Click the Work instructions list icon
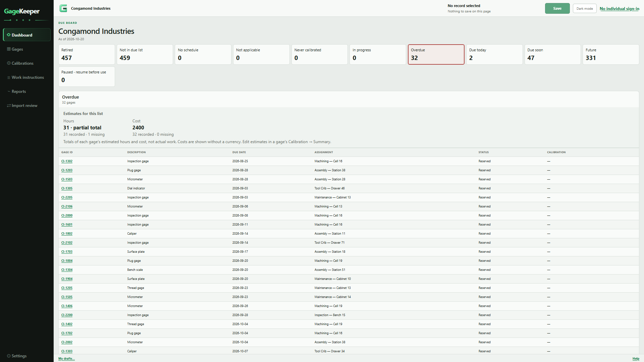The height and width of the screenshot is (362, 644). (x=9, y=77)
